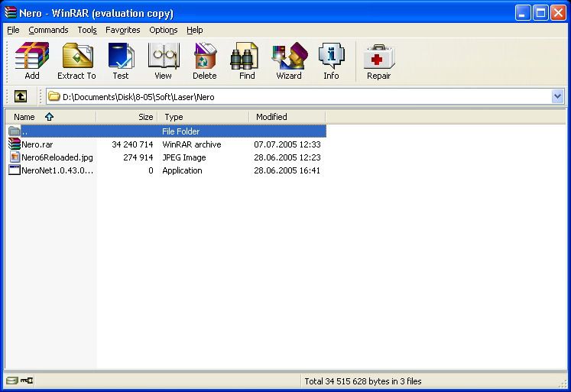Click the Delete toolbar icon

pos(205,56)
